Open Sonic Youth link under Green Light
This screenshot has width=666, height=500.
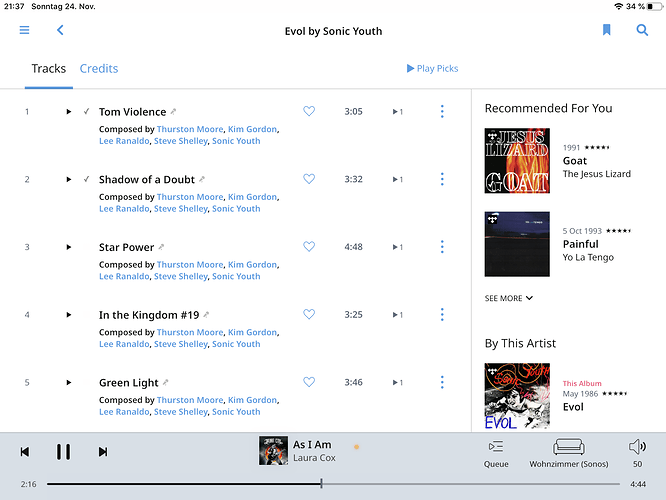tap(236, 412)
